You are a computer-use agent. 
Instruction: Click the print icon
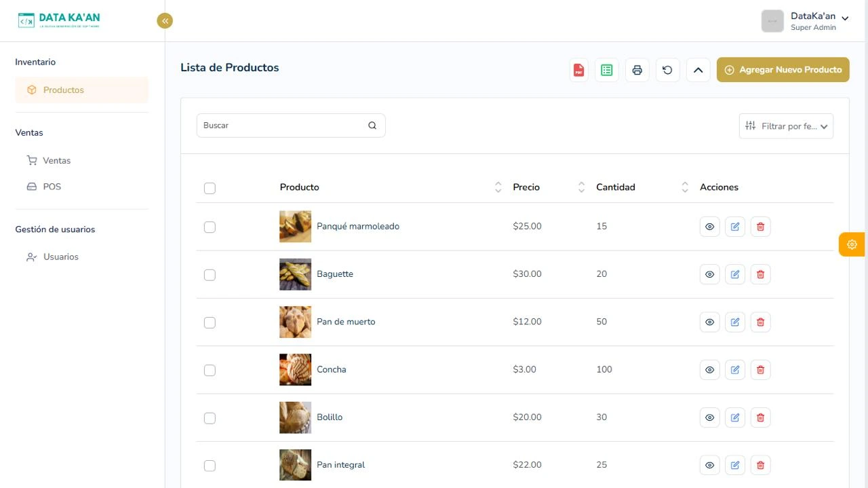click(637, 70)
